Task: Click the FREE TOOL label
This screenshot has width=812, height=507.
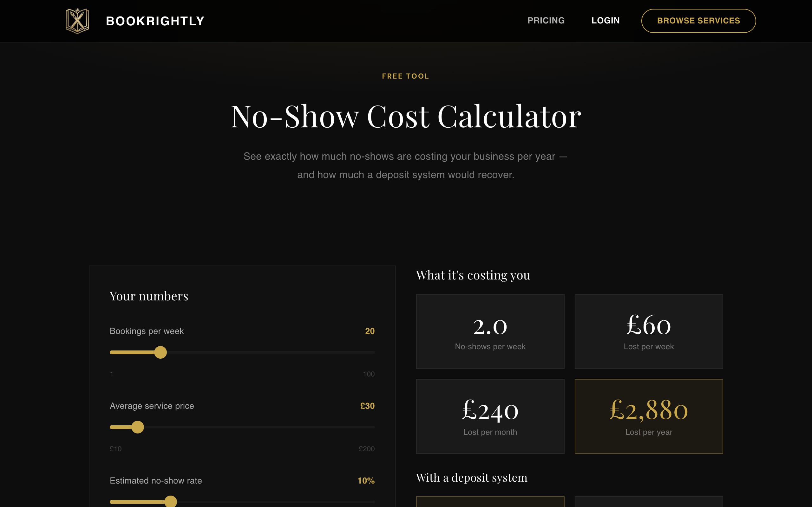Action: click(x=406, y=76)
